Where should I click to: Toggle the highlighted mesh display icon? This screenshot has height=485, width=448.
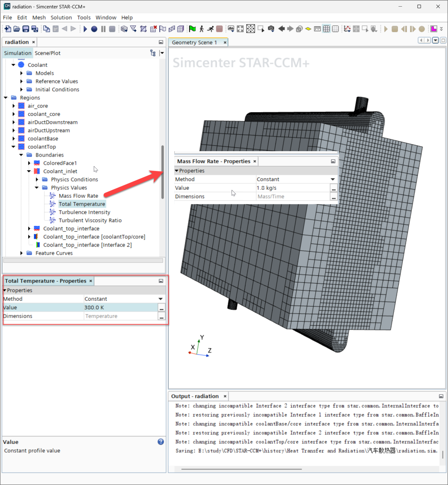tap(326, 29)
